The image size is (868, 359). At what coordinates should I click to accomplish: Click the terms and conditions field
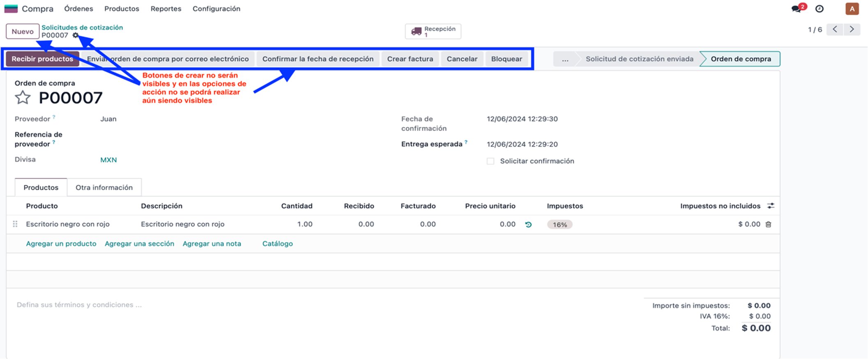coord(79,305)
